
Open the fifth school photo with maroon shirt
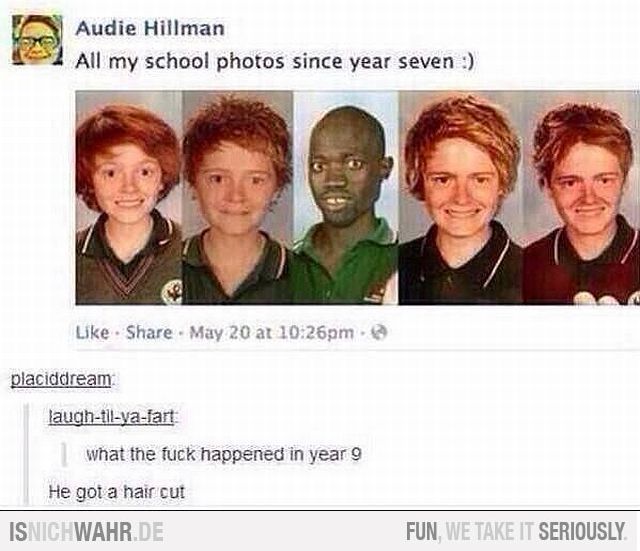tap(581, 198)
